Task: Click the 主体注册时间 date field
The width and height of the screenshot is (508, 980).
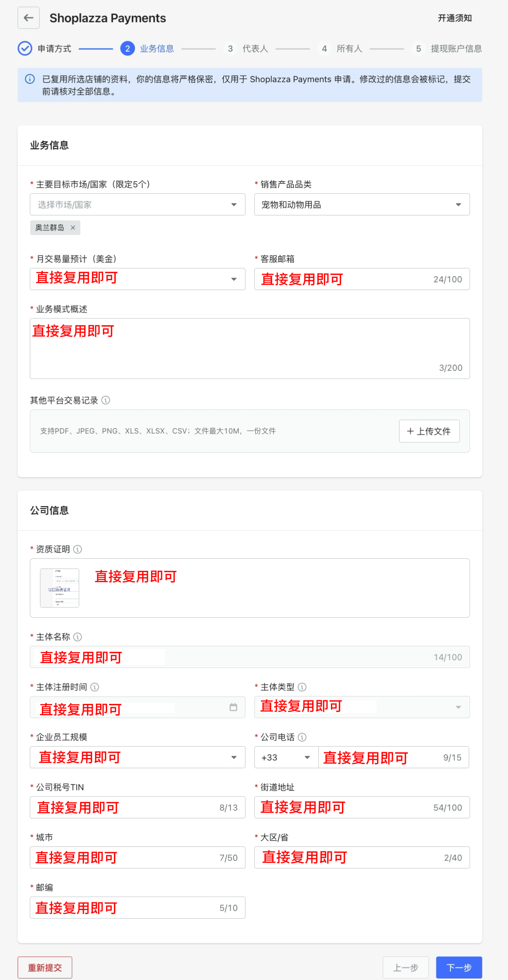Action: [138, 707]
